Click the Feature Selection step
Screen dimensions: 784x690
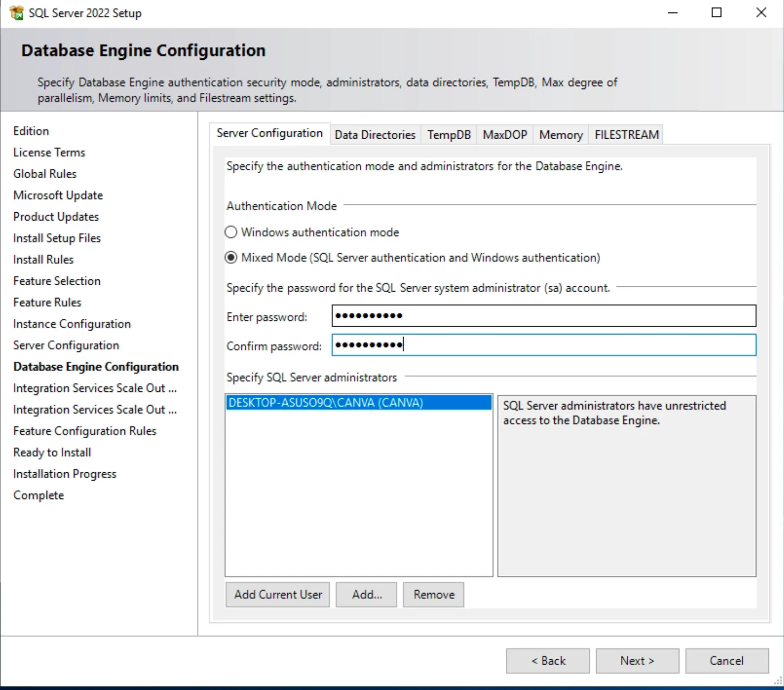[x=57, y=281]
